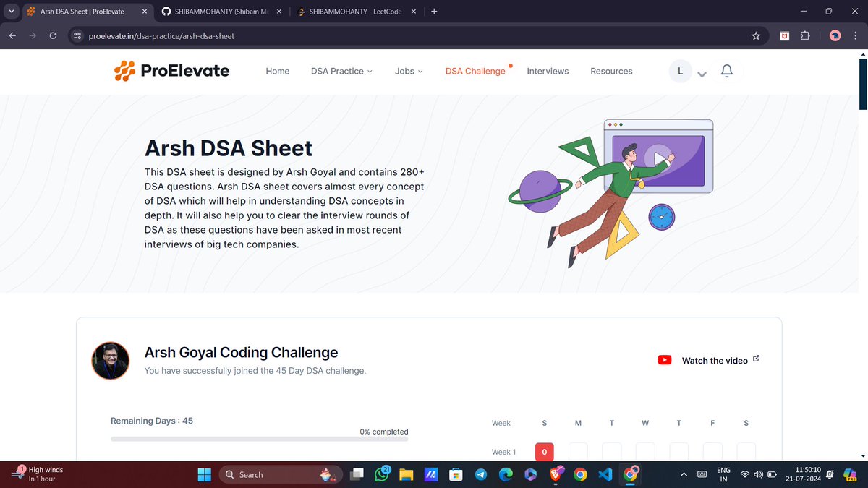
Task: Open the Windows Start menu
Action: (x=205, y=474)
